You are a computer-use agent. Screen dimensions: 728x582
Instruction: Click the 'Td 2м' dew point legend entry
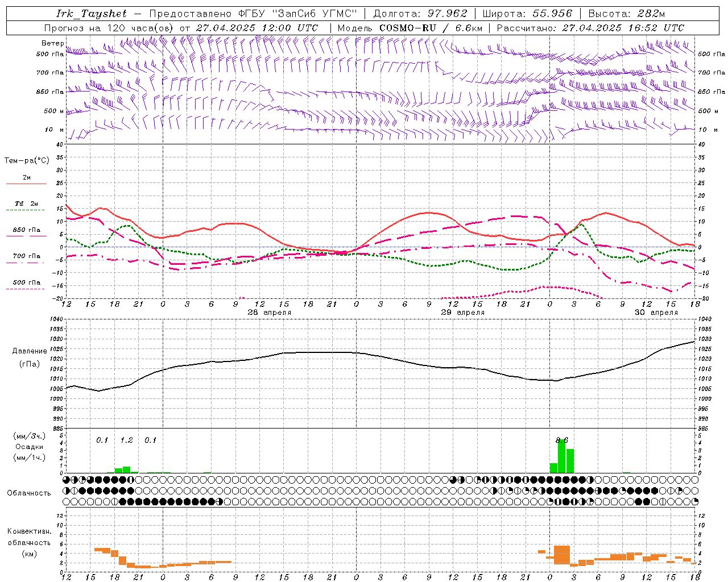point(26,203)
